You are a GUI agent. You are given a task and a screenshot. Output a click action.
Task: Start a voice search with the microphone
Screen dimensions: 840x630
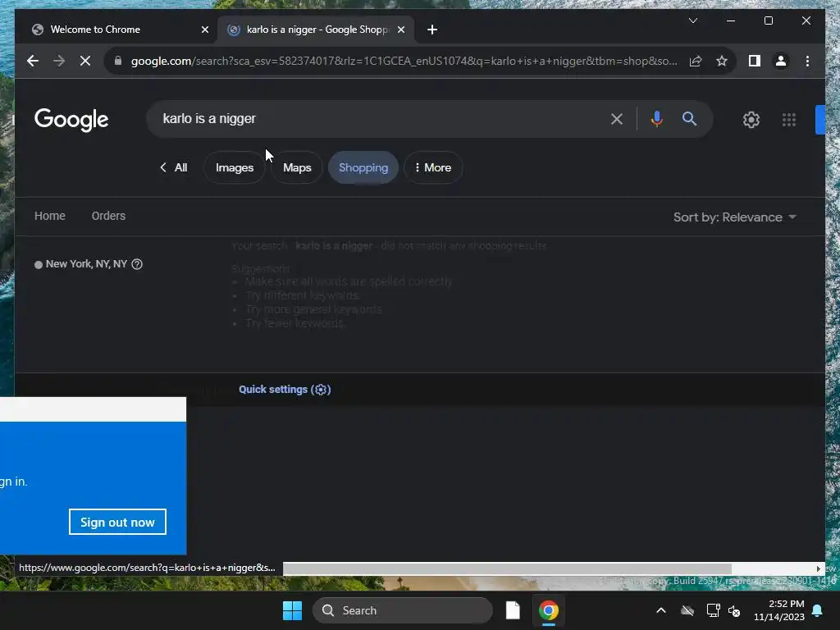click(656, 119)
